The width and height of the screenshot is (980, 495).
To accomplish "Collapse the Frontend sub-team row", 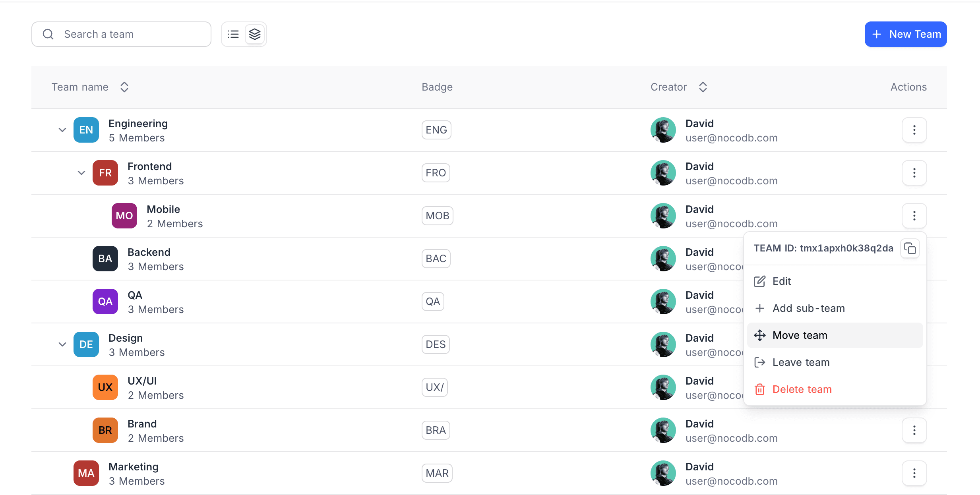I will tap(81, 173).
